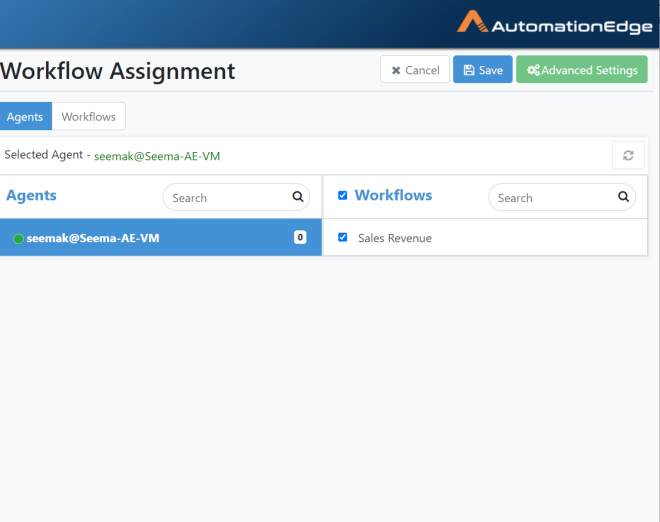This screenshot has height=522, width=660.
Task: Click the Agents panel heading
Action: (31, 196)
